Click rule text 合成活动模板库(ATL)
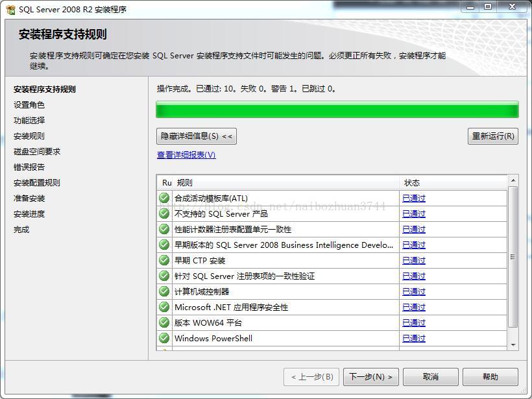532x399 pixels. [x=211, y=199]
